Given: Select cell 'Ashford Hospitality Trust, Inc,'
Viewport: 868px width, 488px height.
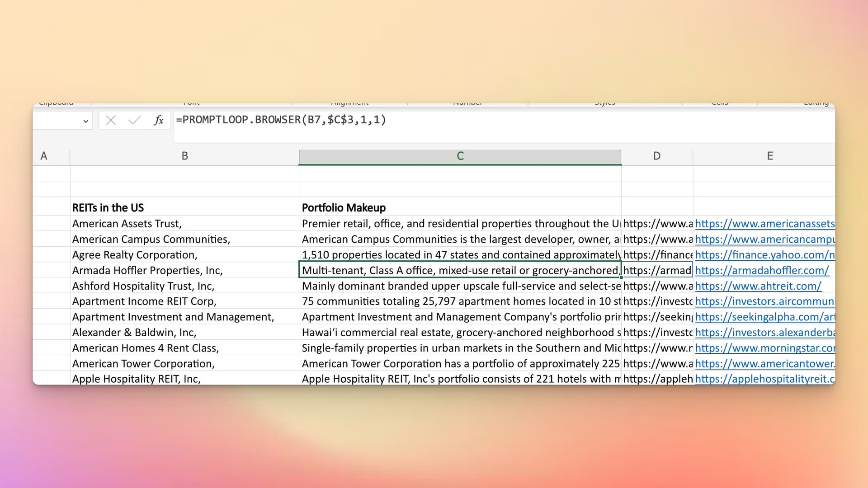Looking at the screenshot, I should point(184,286).
